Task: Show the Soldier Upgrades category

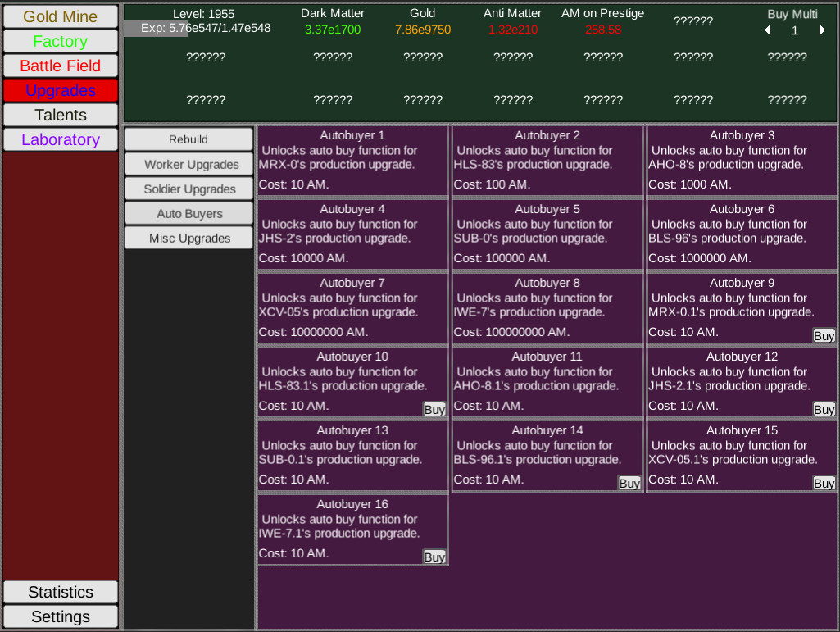Action: pos(188,189)
